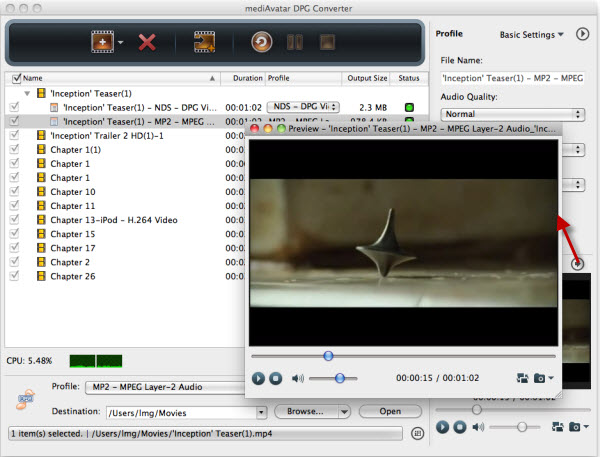This screenshot has width=600, height=457.
Task: Click the Pause button in the toolbar
Action: click(295, 42)
